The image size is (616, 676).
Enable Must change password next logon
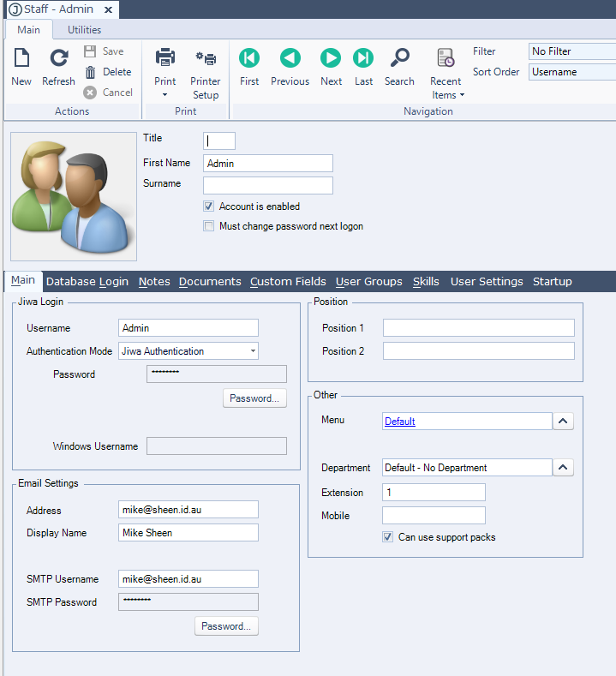[x=209, y=226]
